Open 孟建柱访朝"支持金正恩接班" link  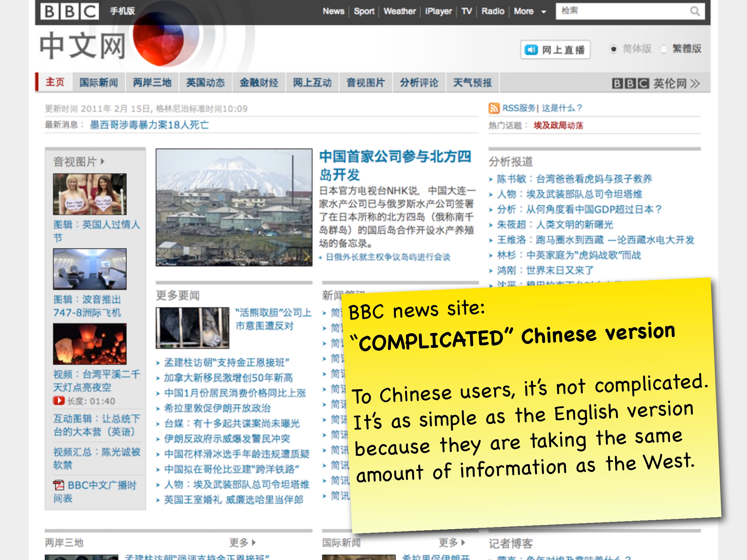(x=227, y=363)
